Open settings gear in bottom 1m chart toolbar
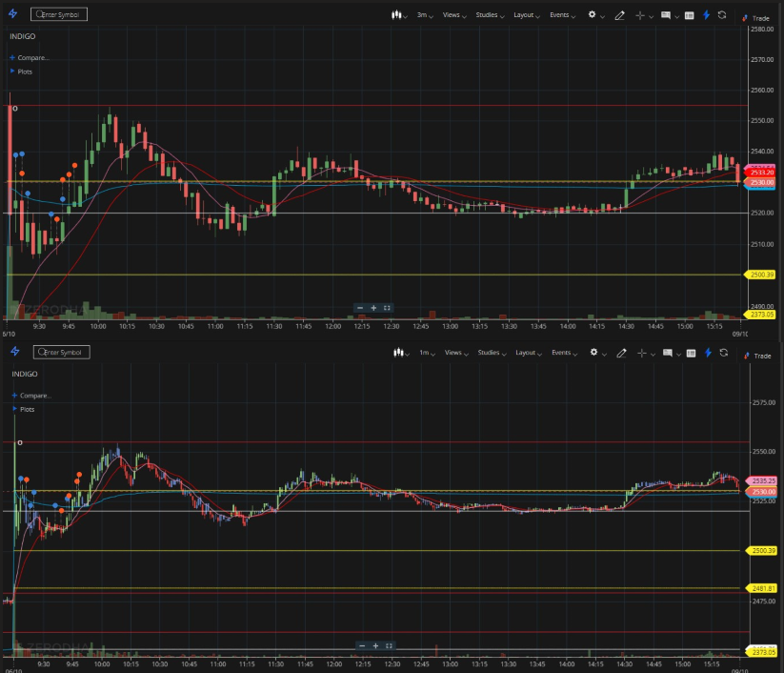The width and height of the screenshot is (784, 673). point(593,353)
